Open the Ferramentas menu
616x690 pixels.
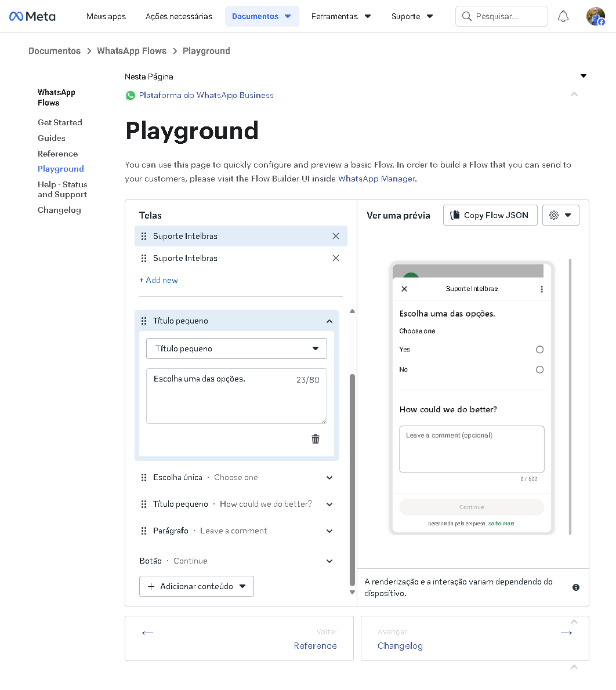click(341, 16)
